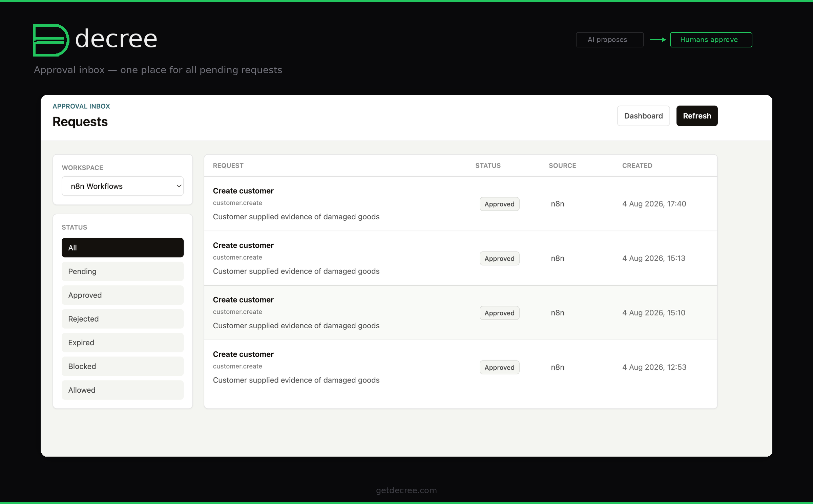Click Approved badge in the 15:10 row
The height and width of the screenshot is (504, 813).
click(499, 313)
